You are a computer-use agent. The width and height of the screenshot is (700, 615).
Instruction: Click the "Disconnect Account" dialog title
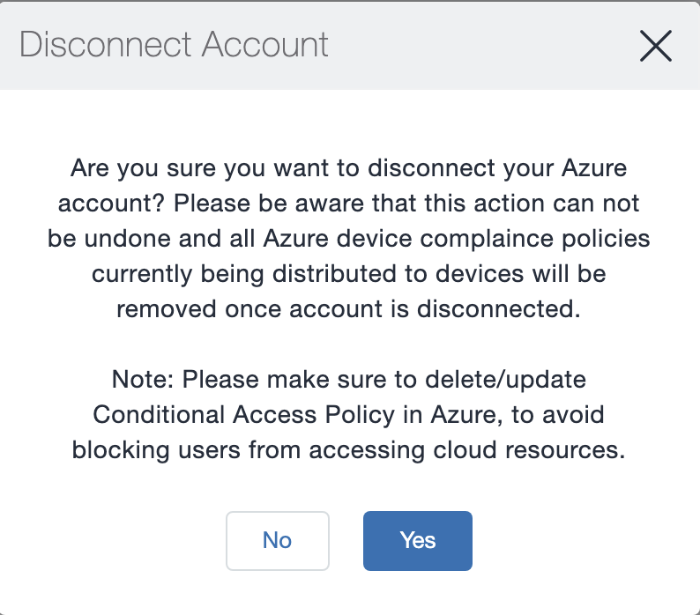pyautogui.click(x=174, y=45)
